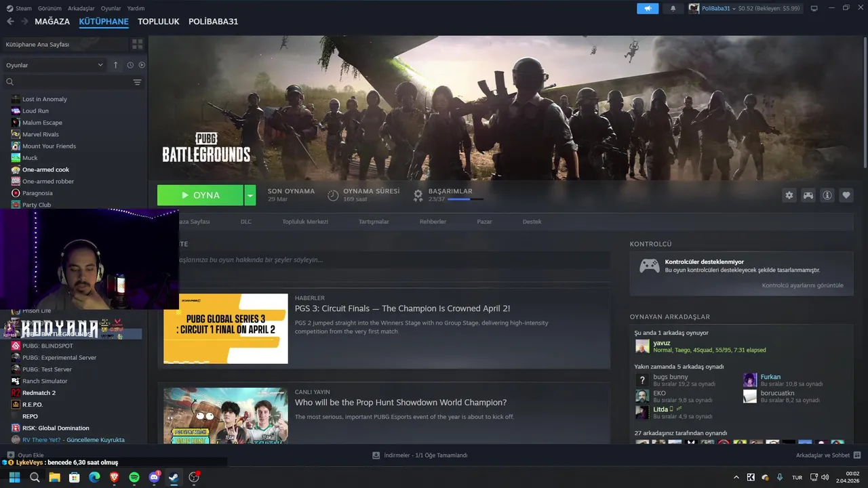This screenshot has height=488, width=868.
Task: Select Lost in Anomaly in the library list
Action: (45, 99)
